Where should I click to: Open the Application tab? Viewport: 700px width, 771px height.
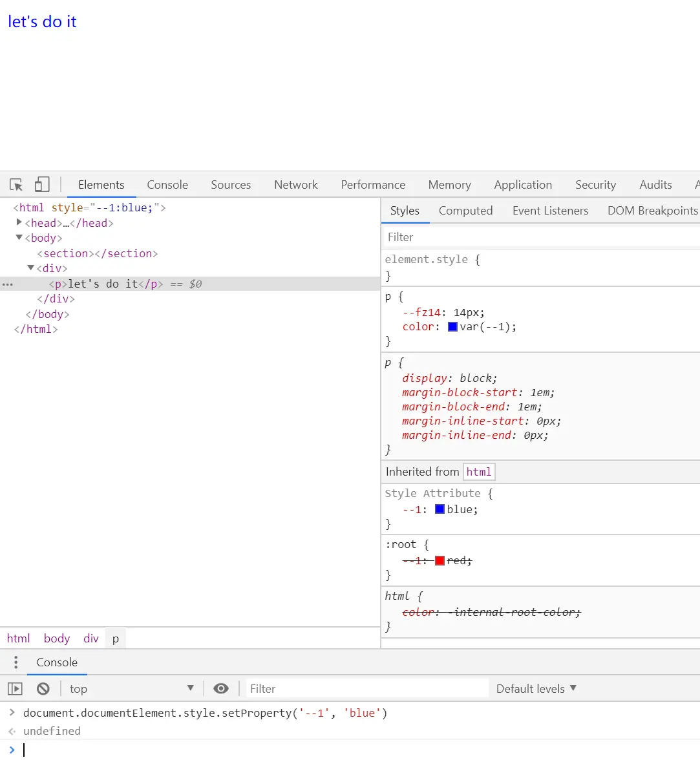(x=523, y=185)
